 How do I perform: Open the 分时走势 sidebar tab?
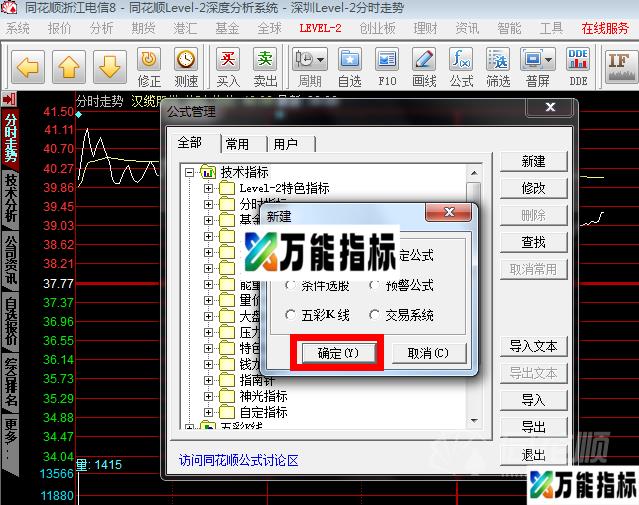tap(11, 137)
